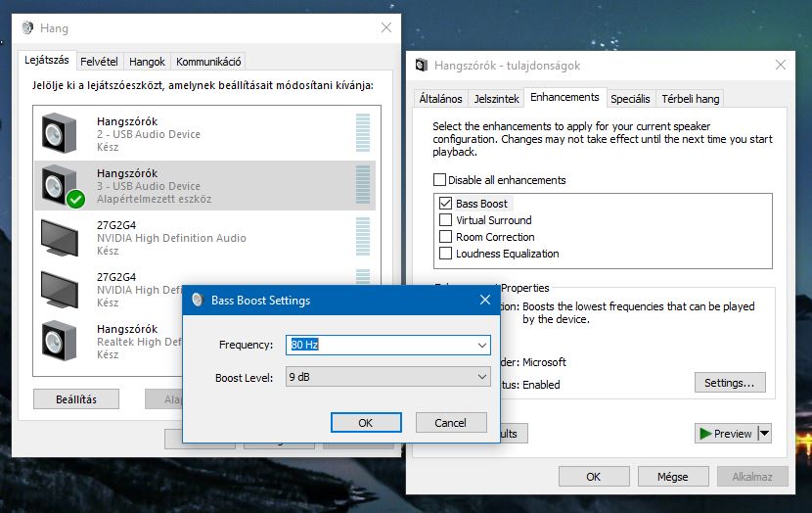Image resolution: width=812 pixels, height=513 pixels.
Task: Open the Térbeli hang tab
Action: coord(690,99)
